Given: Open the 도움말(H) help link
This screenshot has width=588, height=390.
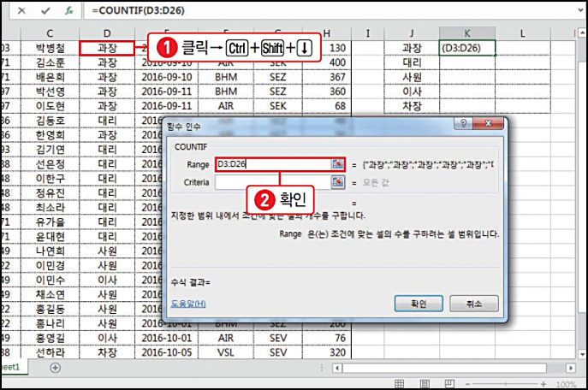Looking at the screenshot, I should pyautogui.click(x=188, y=304).
